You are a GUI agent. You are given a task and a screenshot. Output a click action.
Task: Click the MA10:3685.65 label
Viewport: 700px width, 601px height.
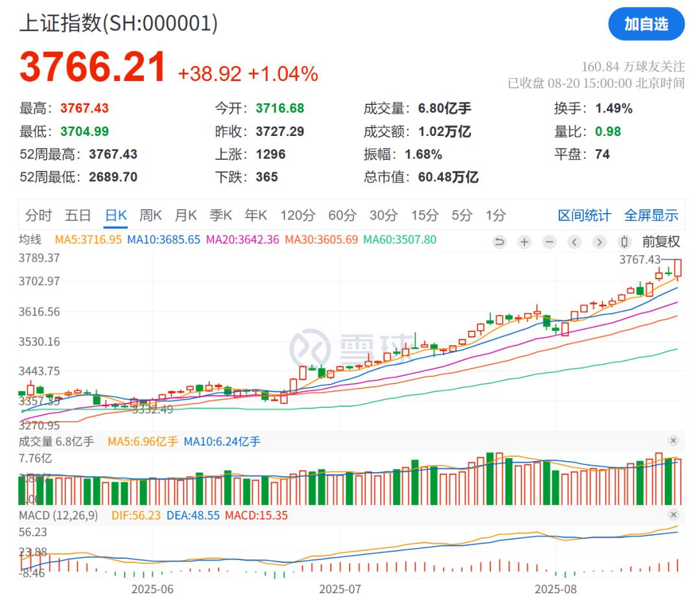pos(164,240)
